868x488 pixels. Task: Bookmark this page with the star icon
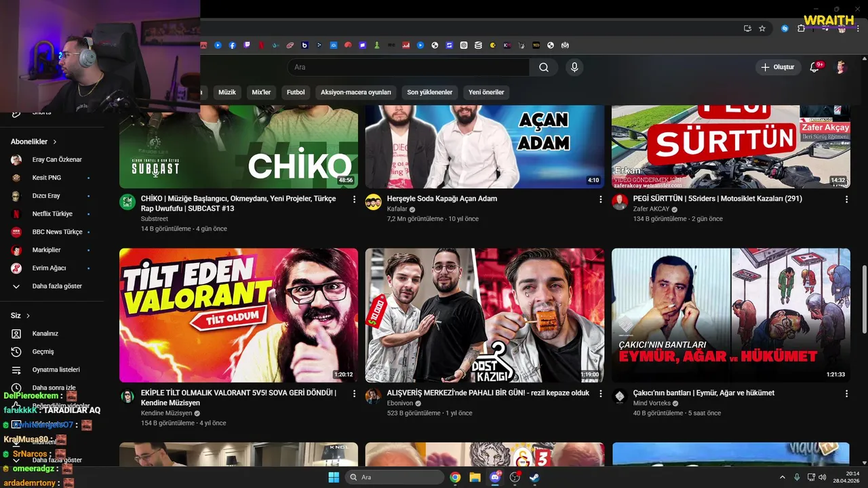[762, 28]
